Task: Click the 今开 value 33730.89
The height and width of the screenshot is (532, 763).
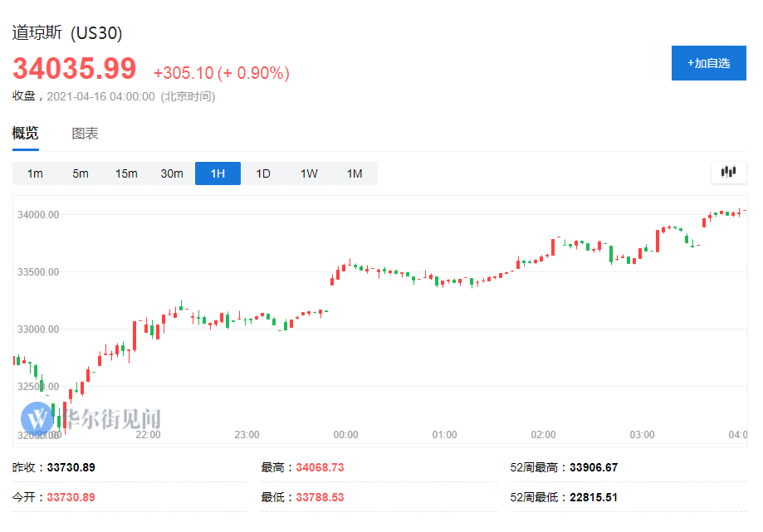Action: tap(71, 497)
